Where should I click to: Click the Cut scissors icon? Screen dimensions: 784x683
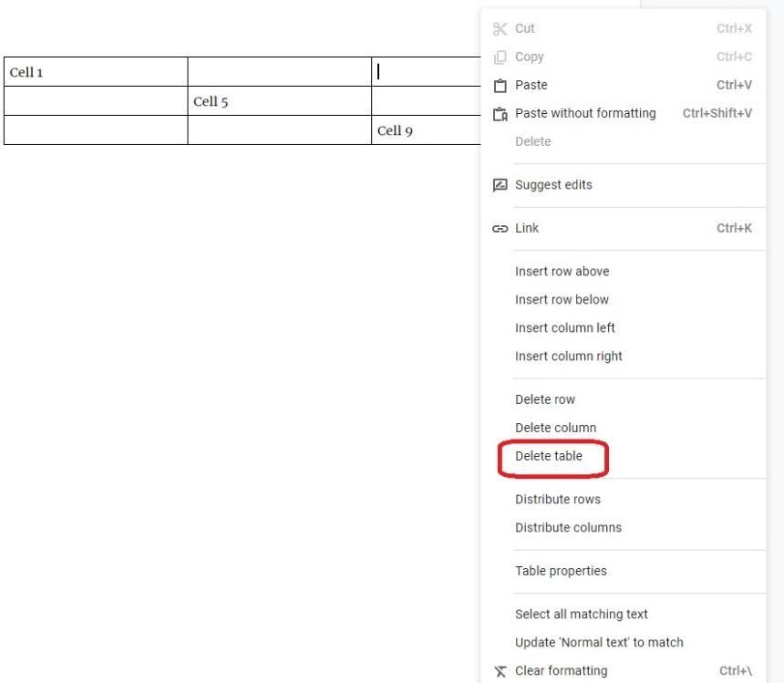coord(500,29)
